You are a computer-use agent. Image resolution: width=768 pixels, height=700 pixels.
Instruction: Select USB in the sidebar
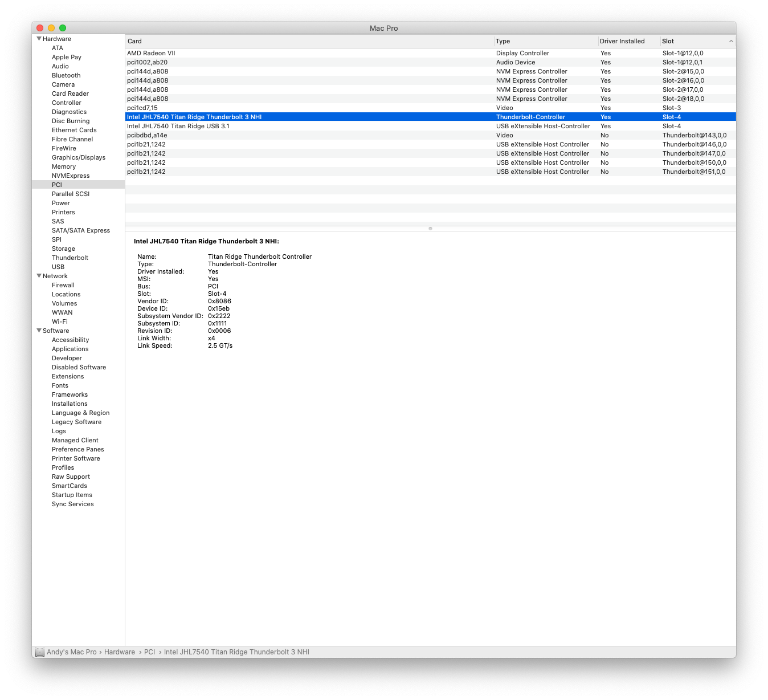coord(58,267)
